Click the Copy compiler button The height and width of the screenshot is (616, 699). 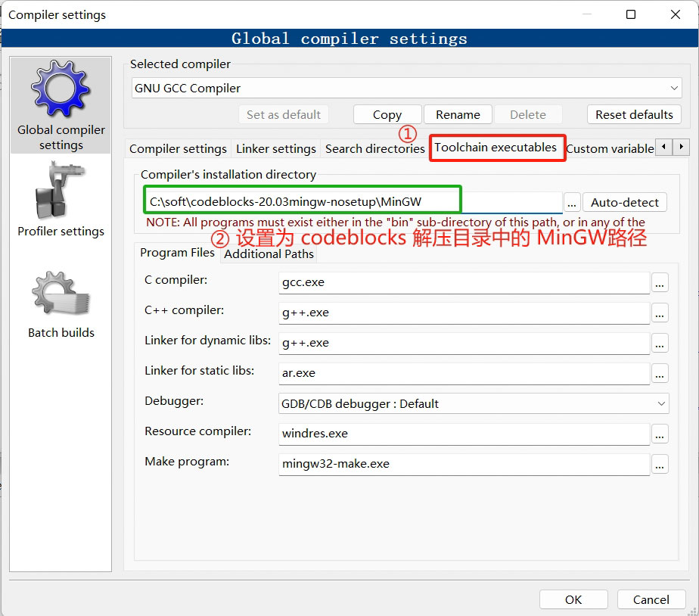[x=387, y=114]
